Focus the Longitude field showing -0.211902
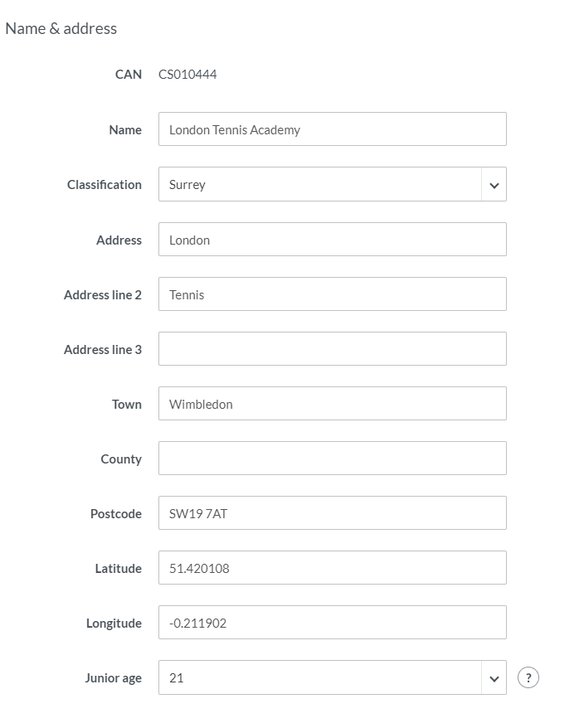Image resolution: width=579 pixels, height=728 pixels. click(x=332, y=623)
